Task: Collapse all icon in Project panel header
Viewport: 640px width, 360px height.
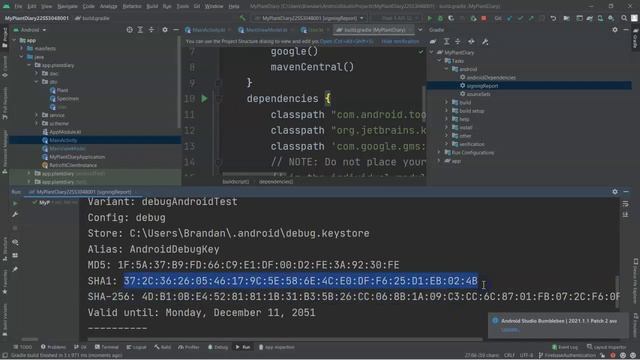Action: (x=151, y=30)
